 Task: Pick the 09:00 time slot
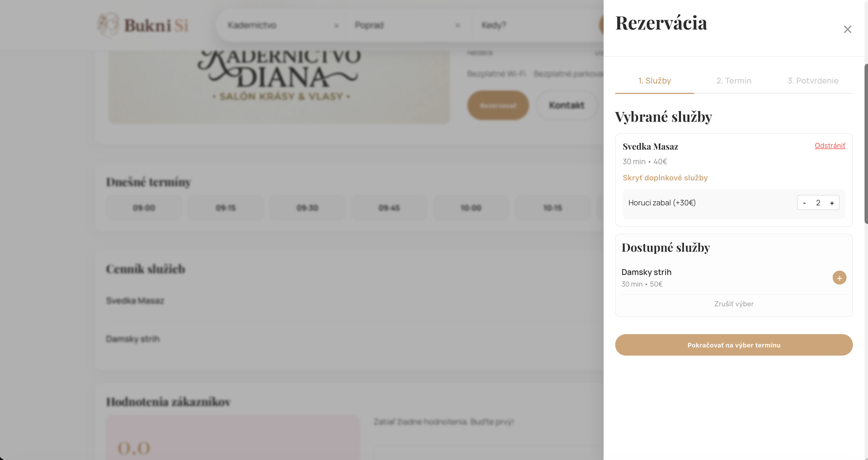[x=144, y=208]
